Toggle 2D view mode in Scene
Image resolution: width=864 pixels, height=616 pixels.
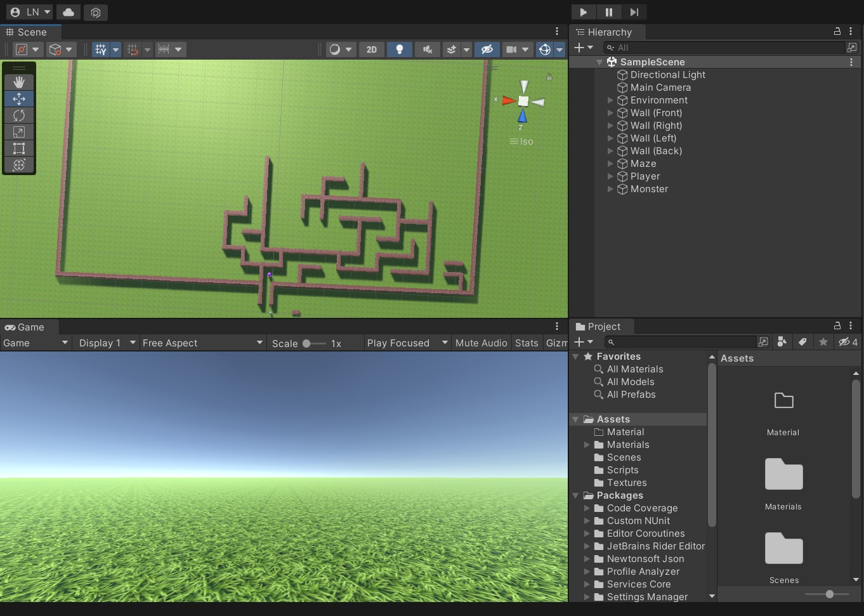coord(372,49)
